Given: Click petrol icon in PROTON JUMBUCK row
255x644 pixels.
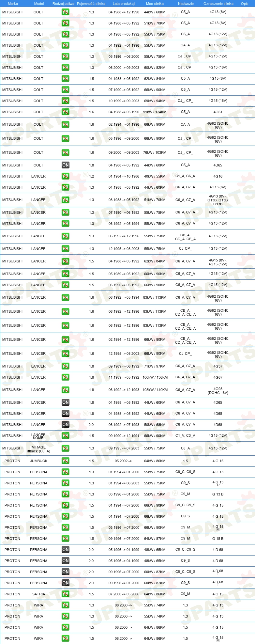Looking at the screenshot, I should pyautogui.click(x=66, y=461).
